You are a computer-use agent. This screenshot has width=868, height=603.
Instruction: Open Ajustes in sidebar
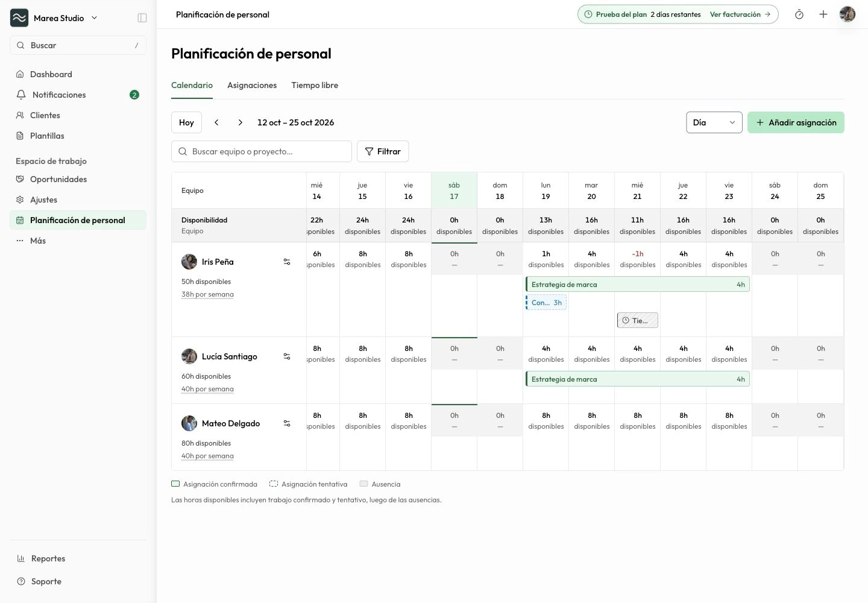(x=78, y=200)
